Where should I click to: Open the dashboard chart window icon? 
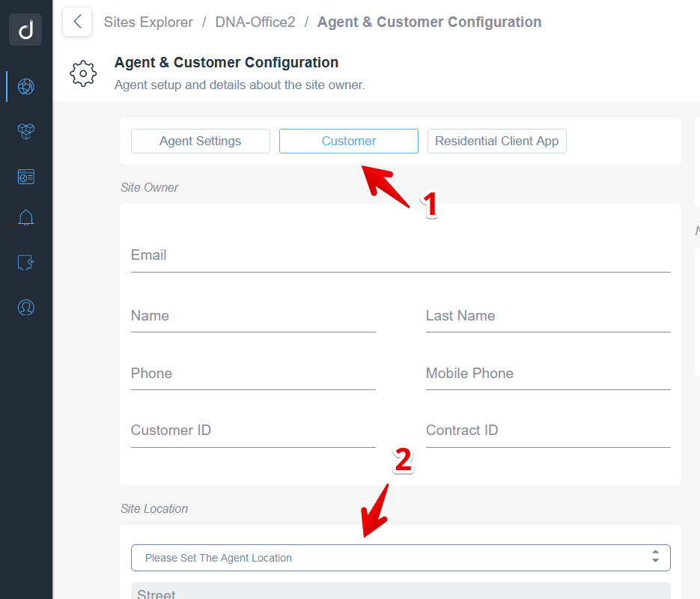(26, 177)
